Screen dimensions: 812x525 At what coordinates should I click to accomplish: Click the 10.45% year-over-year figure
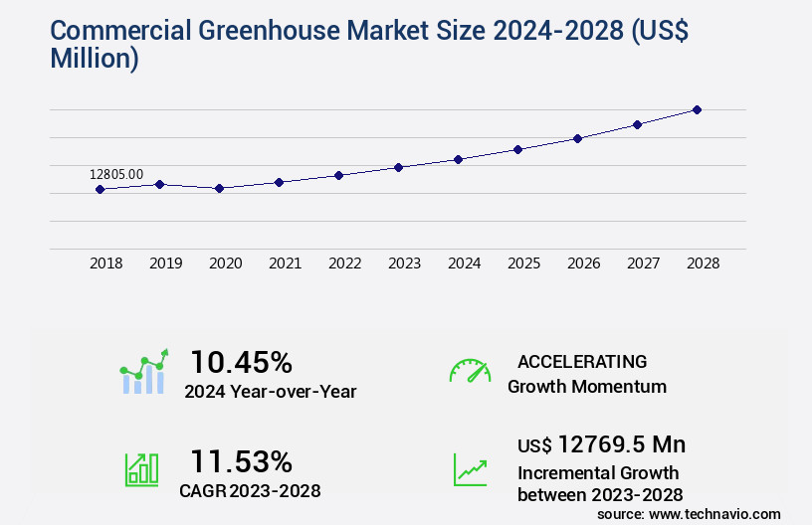click(x=241, y=362)
